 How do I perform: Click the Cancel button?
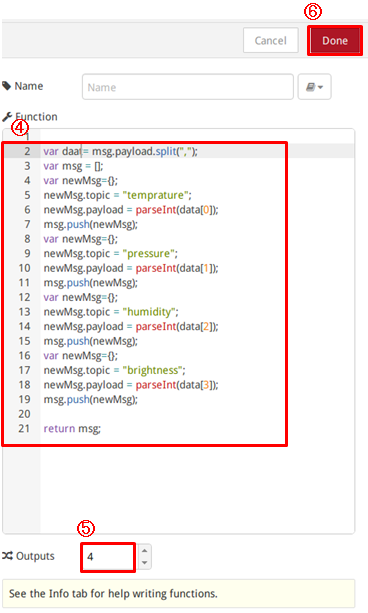click(x=271, y=40)
